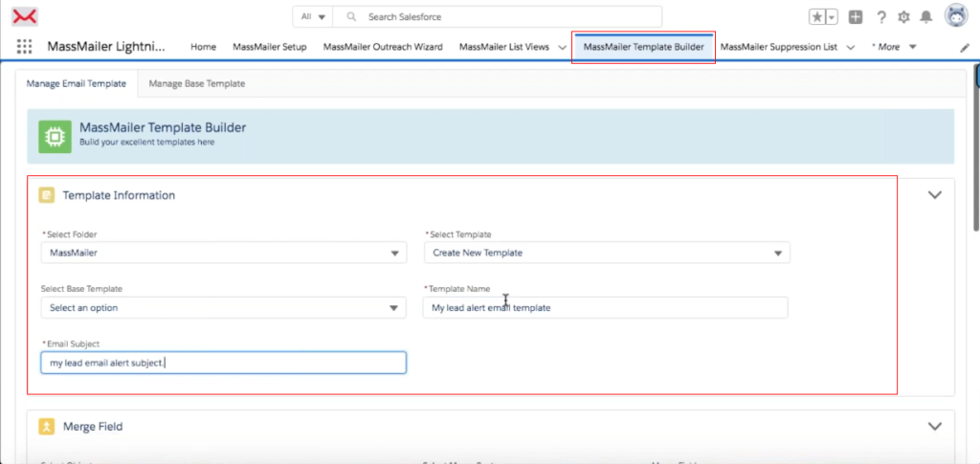Select the MassMailer Template Builder tab
Viewport: 980px width, 464px height.
(643, 47)
